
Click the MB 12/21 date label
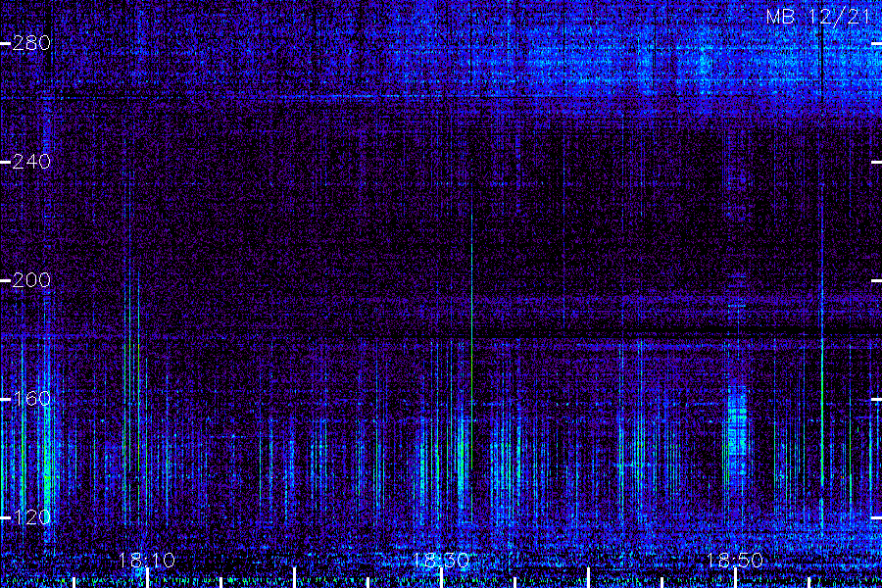click(x=818, y=17)
